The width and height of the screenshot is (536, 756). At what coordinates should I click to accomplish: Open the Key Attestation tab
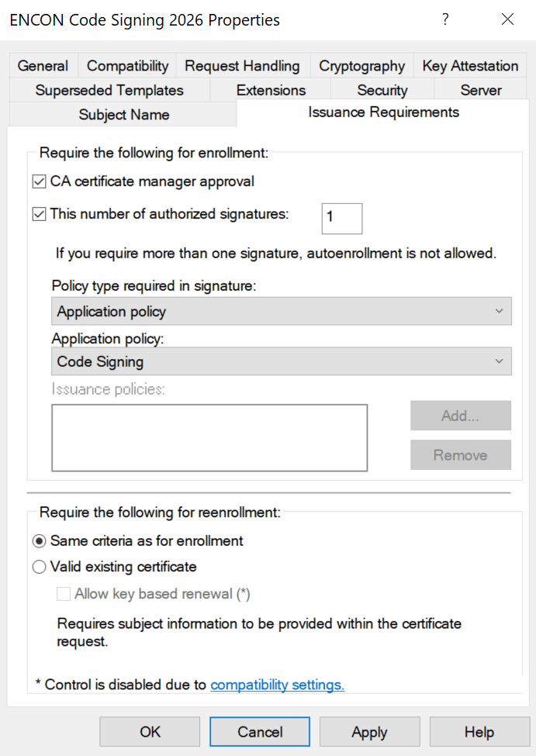click(470, 66)
